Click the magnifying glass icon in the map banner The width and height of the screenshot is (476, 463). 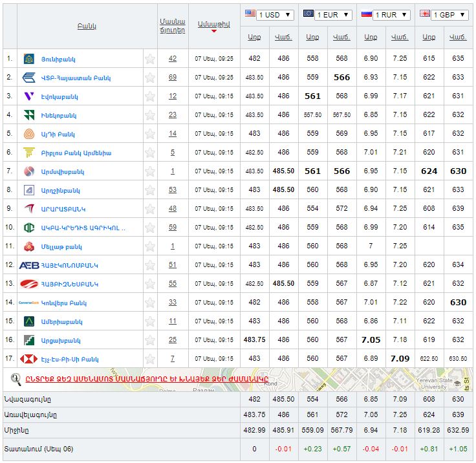[x=16, y=379]
